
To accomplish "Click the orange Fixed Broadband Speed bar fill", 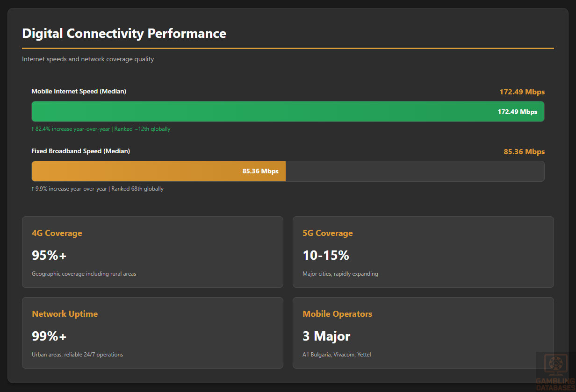I will click(x=140, y=171).
